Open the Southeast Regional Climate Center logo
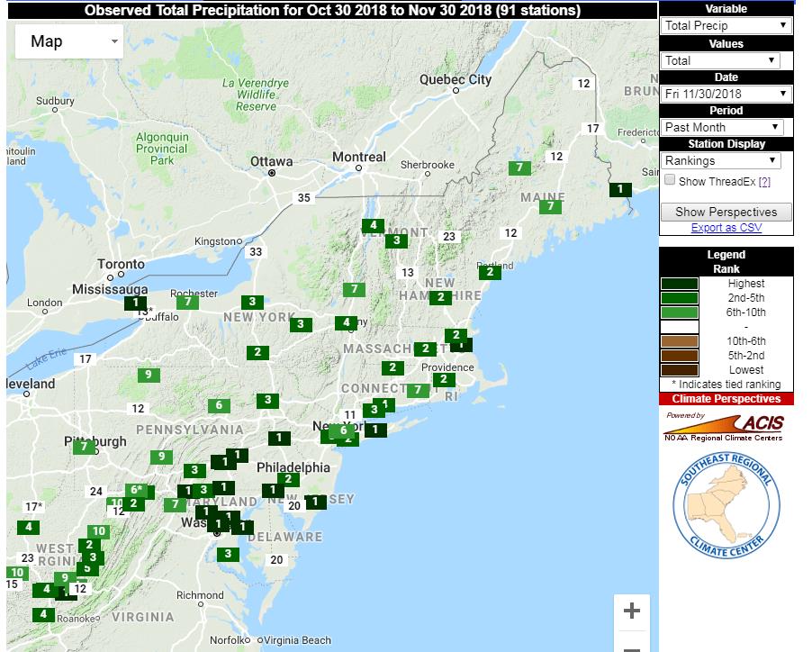Image resolution: width=812 pixels, height=652 pixels. coord(726,504)
